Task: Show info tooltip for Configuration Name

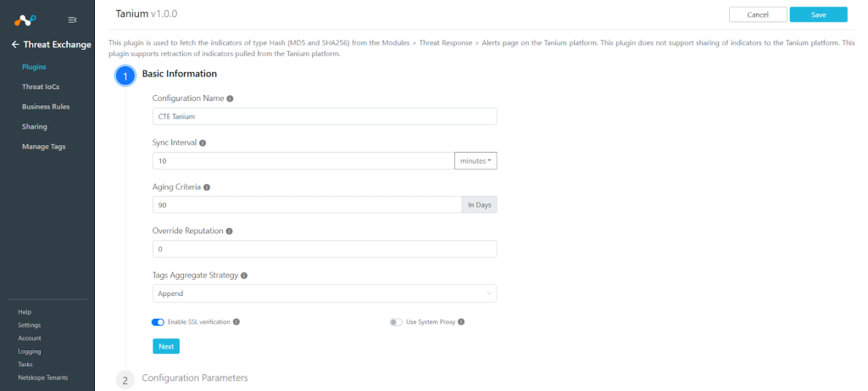Action: [230, 98]
